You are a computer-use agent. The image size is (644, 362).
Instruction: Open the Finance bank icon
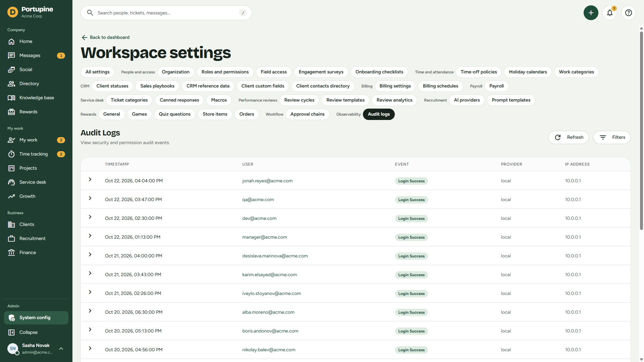tap(11, 253)
